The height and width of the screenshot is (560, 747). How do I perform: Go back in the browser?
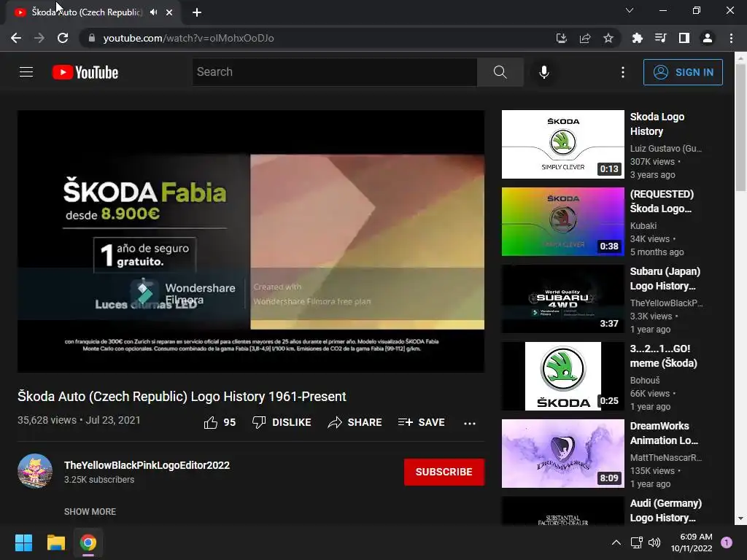[16, 38]
